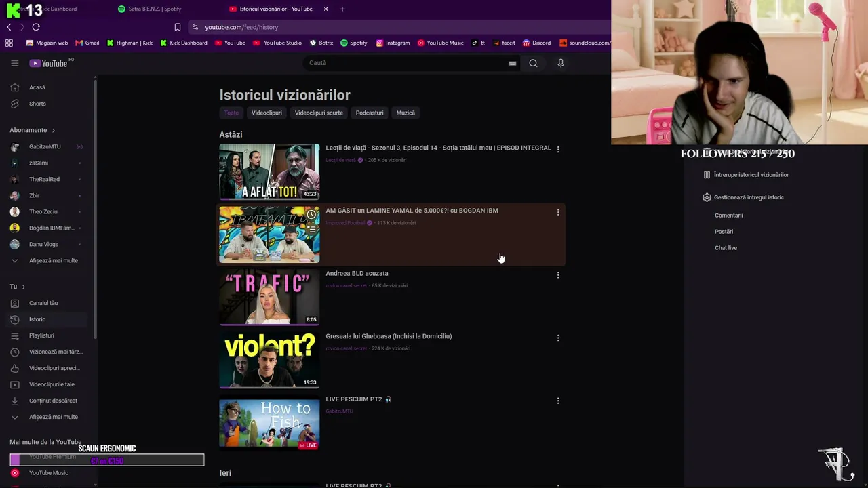Open options menu for Lecții de viață video
The width and height of the screenshot is (868, 488).
point(558,149)
